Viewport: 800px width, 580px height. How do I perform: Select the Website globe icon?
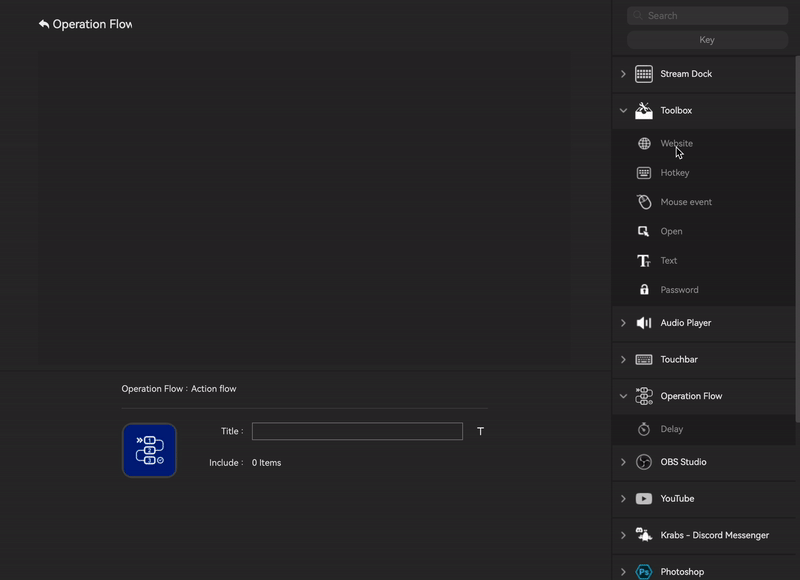click(644, 144)
